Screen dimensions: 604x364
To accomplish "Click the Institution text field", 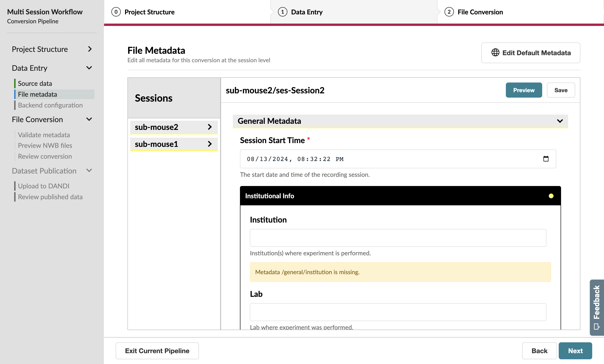I will click(398, 238).
